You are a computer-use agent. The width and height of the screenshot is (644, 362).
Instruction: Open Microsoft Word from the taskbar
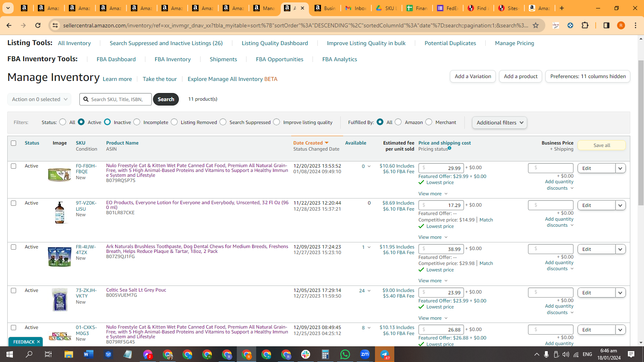pyautogui.click(x=89, y=354)
